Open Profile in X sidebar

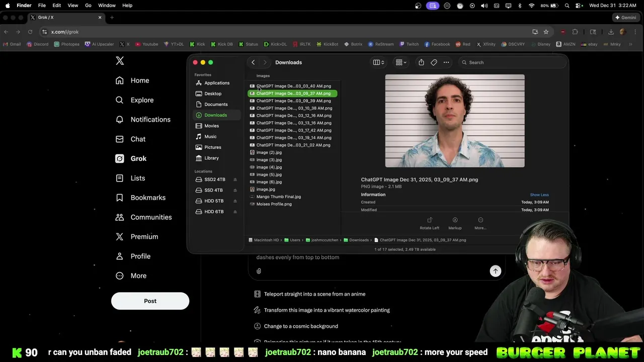[x=133, y=256]
